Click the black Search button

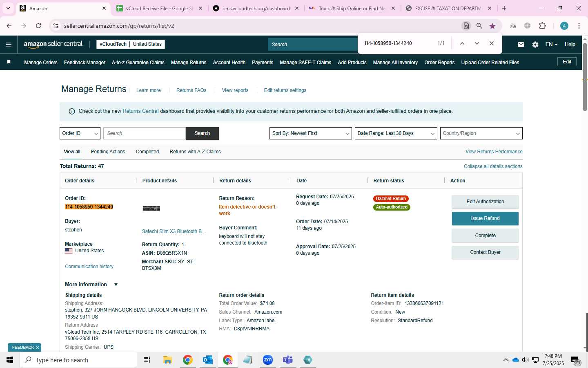[202, 133]
